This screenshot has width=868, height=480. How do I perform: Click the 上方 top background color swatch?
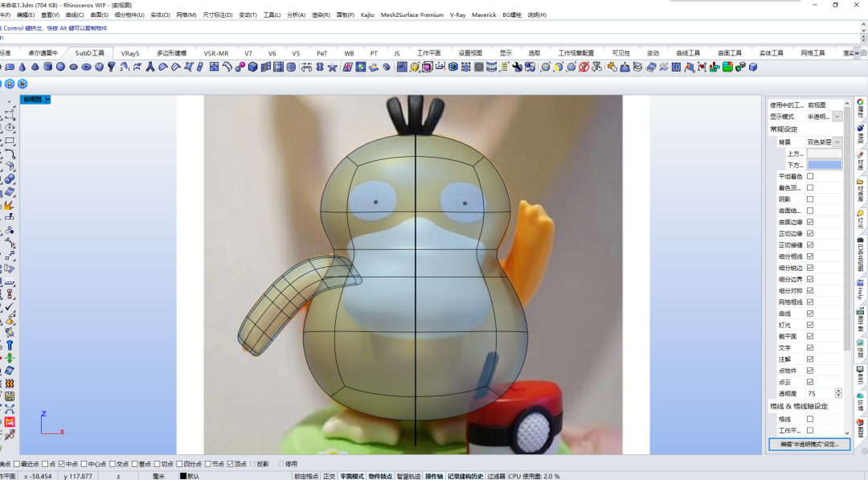[x=825, y=154]
